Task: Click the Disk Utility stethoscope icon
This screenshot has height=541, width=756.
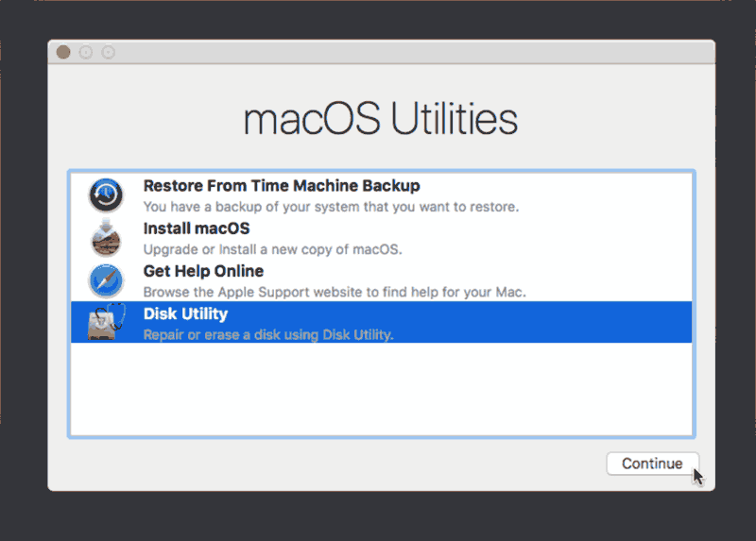Action: pos(107,321)
